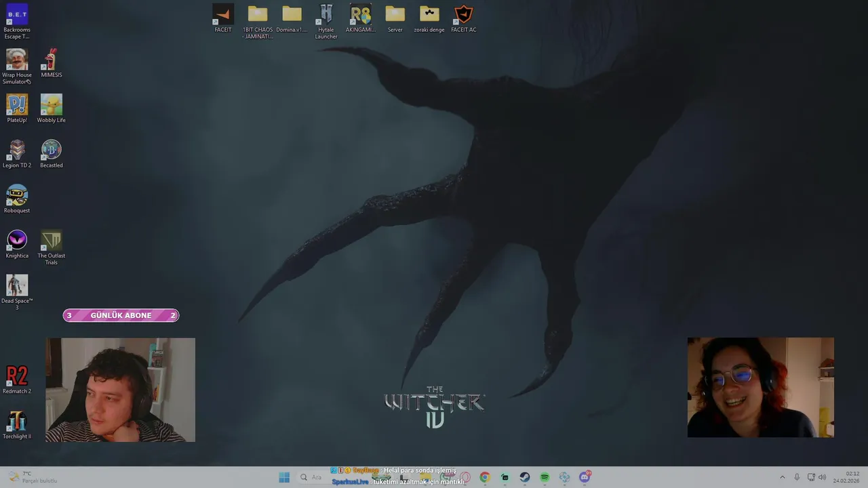
Task: Select the AKINGAMI R8 shortcut
Action: 361,18
